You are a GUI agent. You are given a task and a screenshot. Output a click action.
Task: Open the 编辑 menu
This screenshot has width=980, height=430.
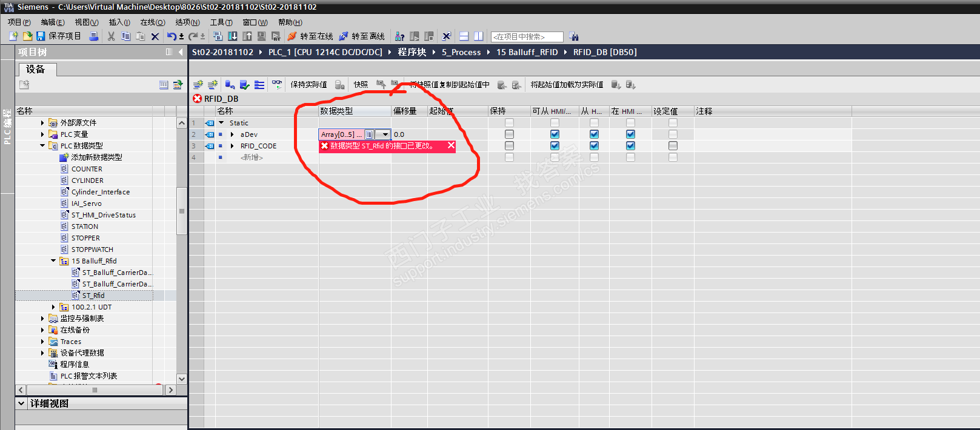53,22
